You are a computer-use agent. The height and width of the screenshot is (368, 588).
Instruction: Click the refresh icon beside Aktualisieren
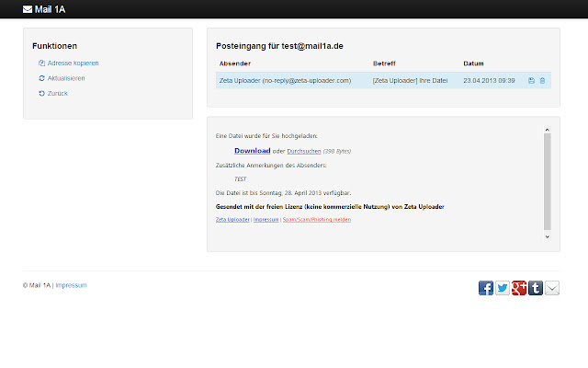41,78
